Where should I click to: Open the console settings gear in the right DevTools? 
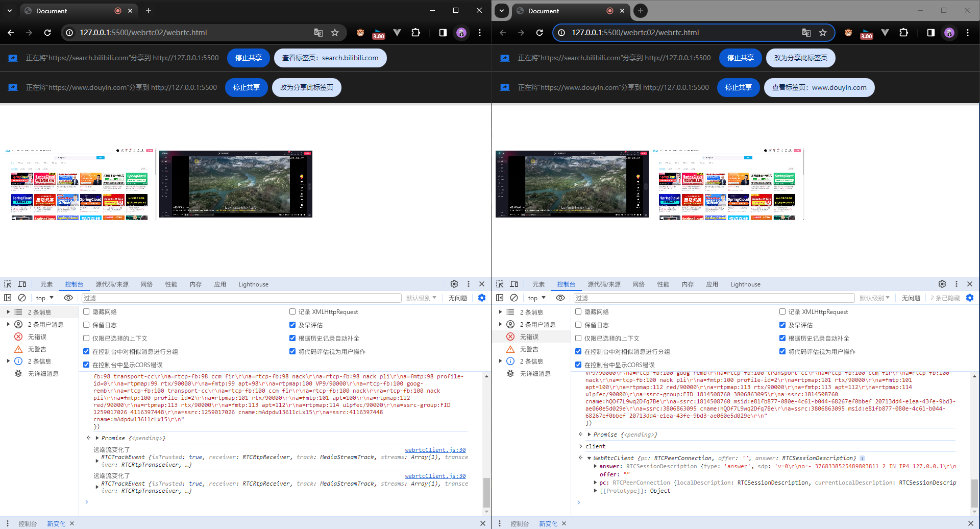(x=970, y=298)
